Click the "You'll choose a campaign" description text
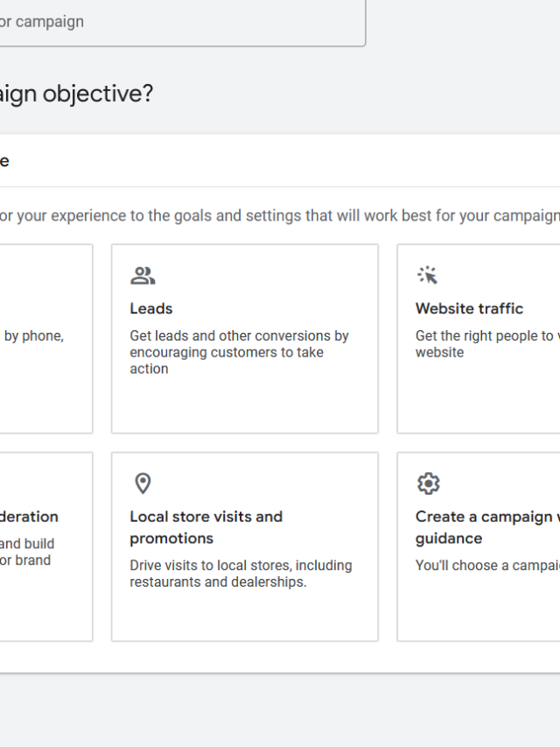This screenshot has width=560, height=747. click(486, 566)
